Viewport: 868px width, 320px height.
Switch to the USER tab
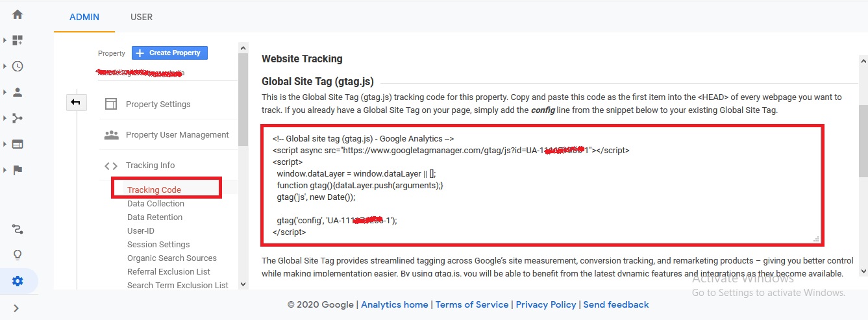[142, 17]
